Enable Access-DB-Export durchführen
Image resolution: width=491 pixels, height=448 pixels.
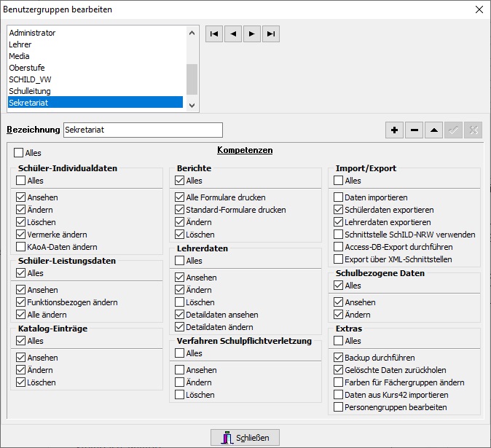click(338, 247)
